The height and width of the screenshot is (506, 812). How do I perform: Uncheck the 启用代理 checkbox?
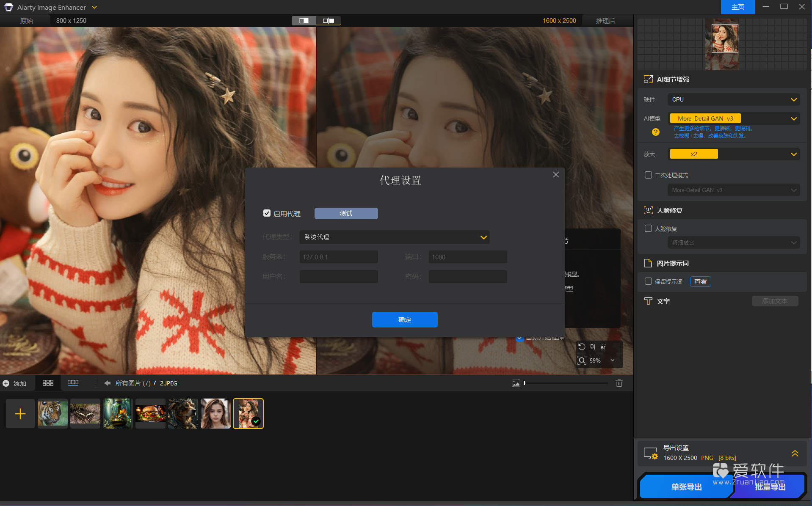pos(267,213)
